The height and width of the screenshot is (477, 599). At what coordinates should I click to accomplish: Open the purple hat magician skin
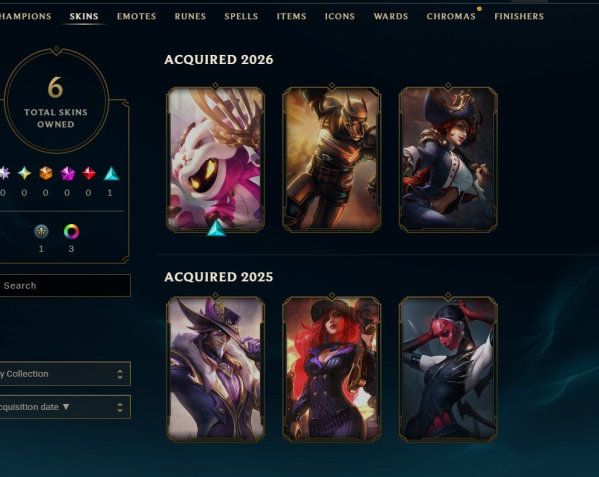pyautogui.click(x=215, y=369)
